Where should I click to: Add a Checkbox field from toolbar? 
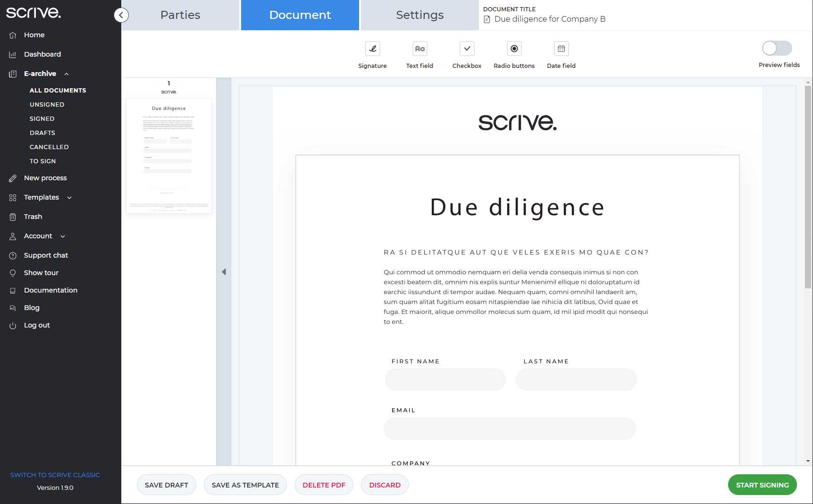point(467,49)
